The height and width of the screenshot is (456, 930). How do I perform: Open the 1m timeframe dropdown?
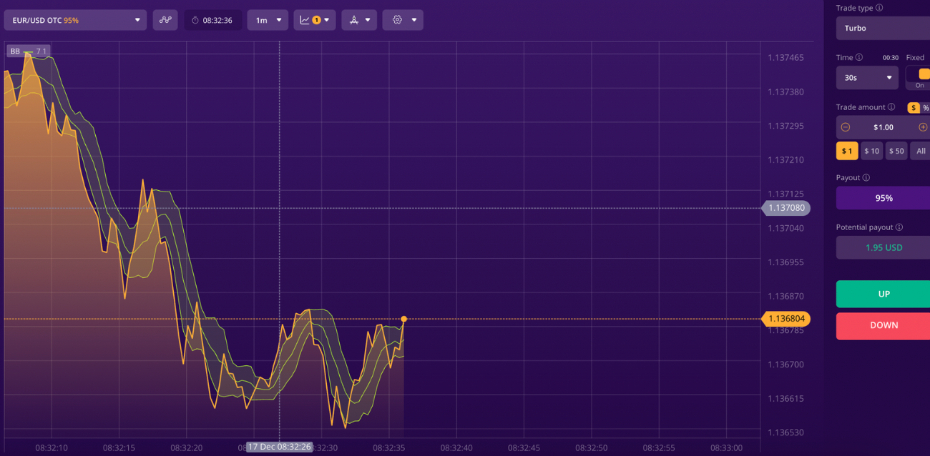tap(267, 20)
